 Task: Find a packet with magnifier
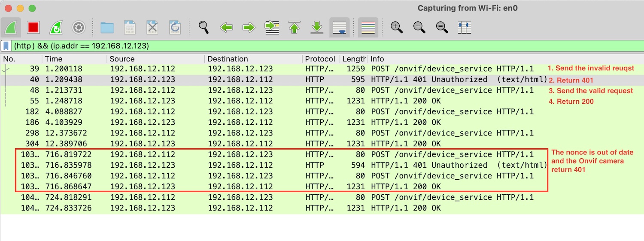click(204, 28)
